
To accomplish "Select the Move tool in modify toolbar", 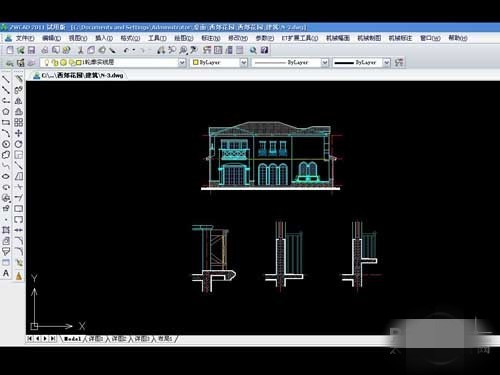I will pos(19,133).
